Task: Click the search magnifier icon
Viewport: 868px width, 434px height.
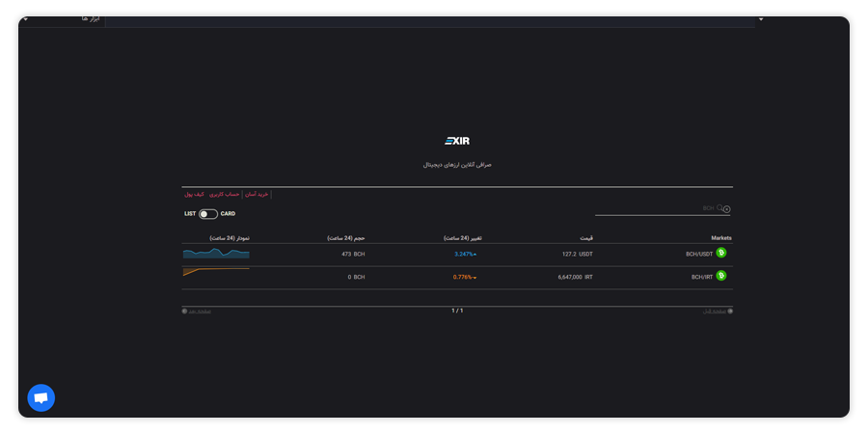Action: (x=719, y=207)
